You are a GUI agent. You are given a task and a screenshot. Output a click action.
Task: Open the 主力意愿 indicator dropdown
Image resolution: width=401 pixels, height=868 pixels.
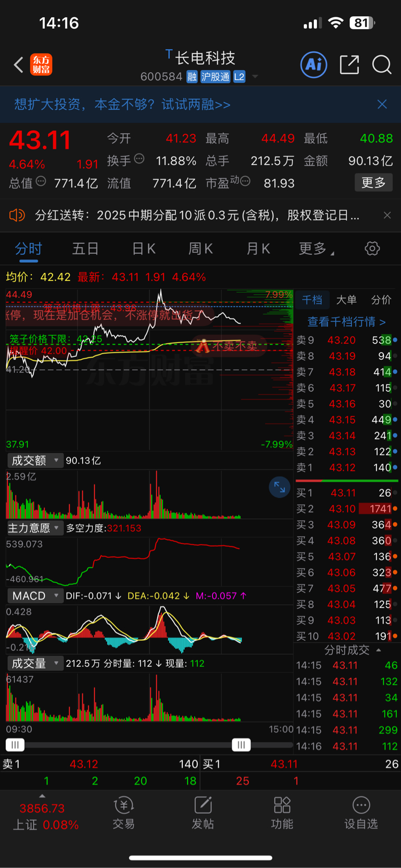tap(35, 528)
